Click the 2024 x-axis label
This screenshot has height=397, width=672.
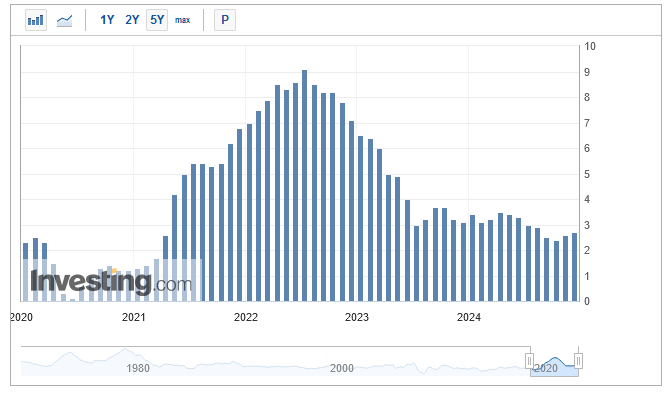coord(468,317)
